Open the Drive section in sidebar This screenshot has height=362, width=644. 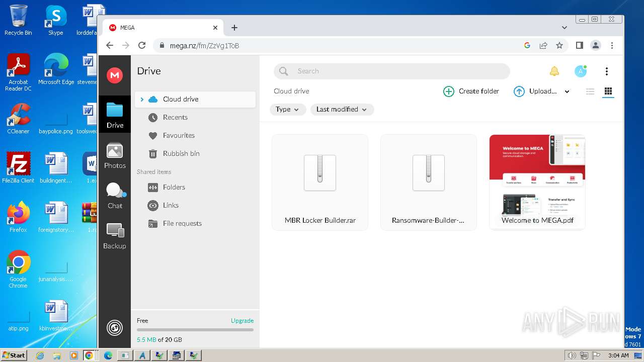tap(115, 115)
